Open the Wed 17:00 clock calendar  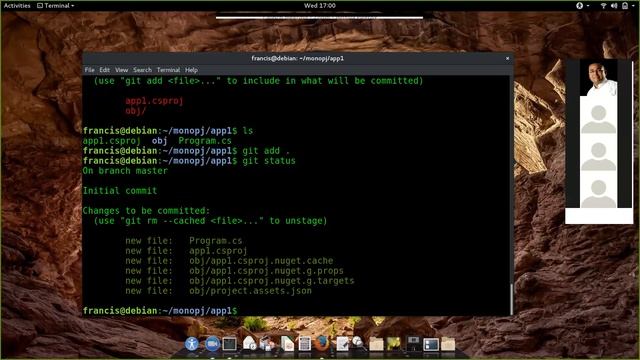pos(320,6)
